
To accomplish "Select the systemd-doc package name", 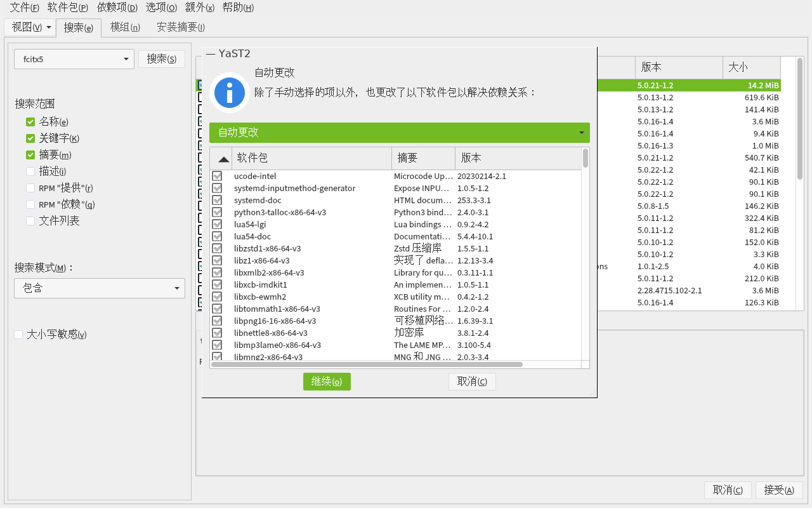I will tap(258, 201).
